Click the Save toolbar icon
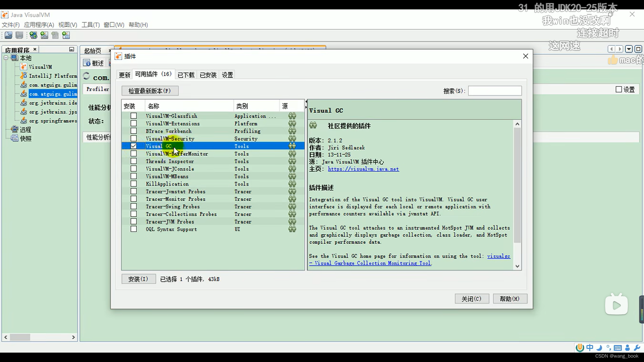This screenshot has width=644, height=362. (x=19, y=35)
